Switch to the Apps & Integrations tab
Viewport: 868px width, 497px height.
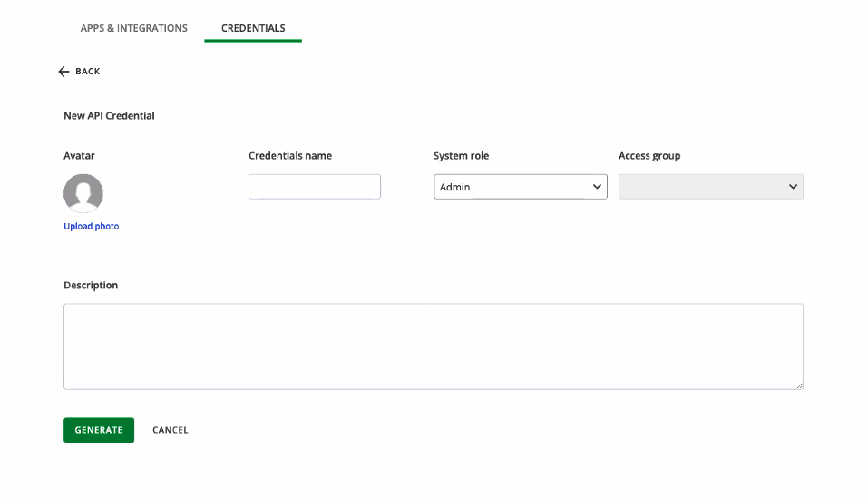[133, 28]
